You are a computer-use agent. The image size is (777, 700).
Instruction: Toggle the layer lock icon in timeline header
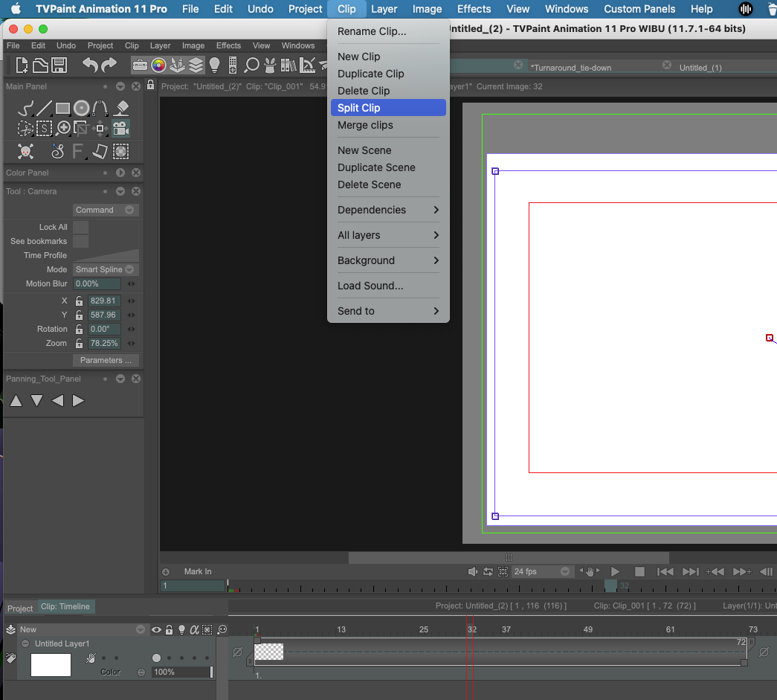tap(169, 629)
